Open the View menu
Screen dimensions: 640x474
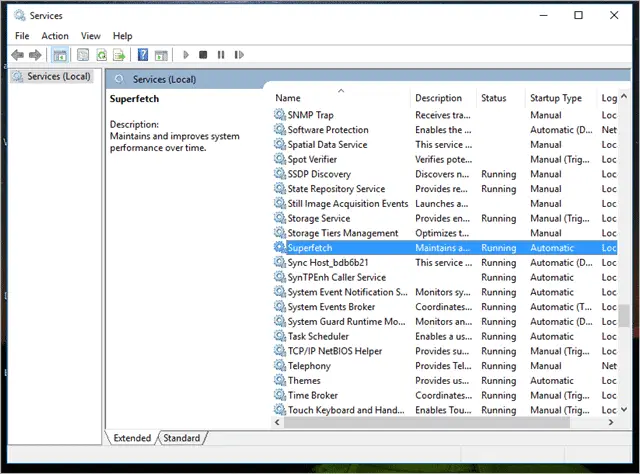(x=91, y=36)
